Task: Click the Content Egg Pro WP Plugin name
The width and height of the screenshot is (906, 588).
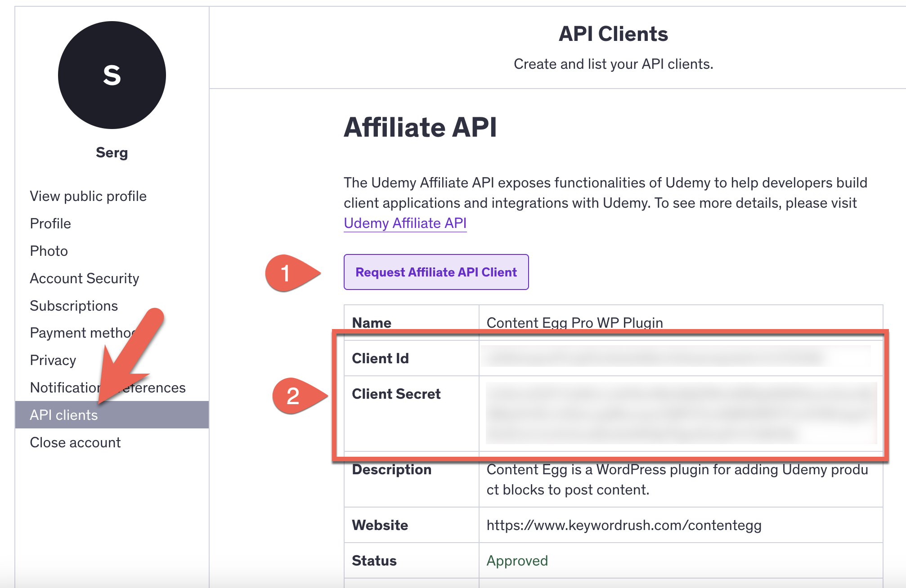Action: tap(574, 323)
